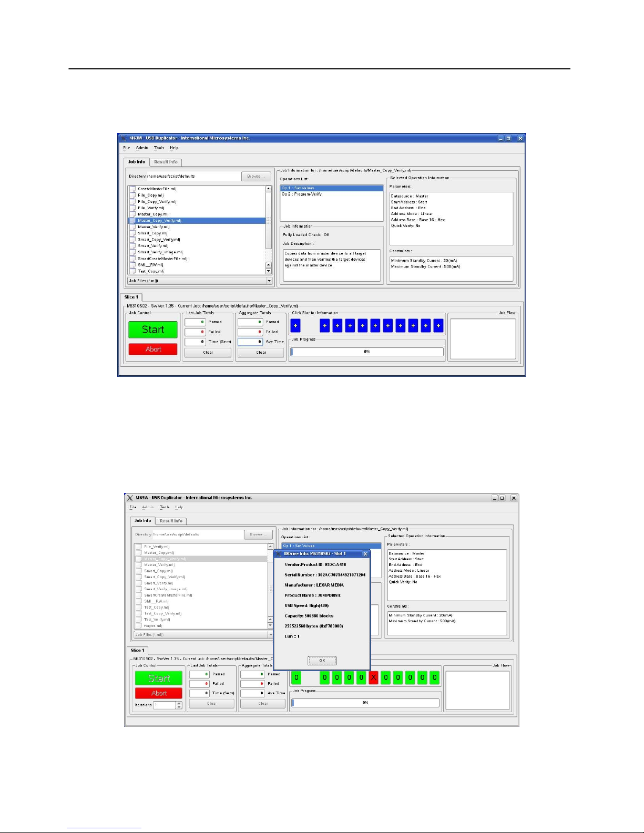Select Slice 1 tab in upper screenshot
The width and height of the screenshot is (644, 833).
131,297
